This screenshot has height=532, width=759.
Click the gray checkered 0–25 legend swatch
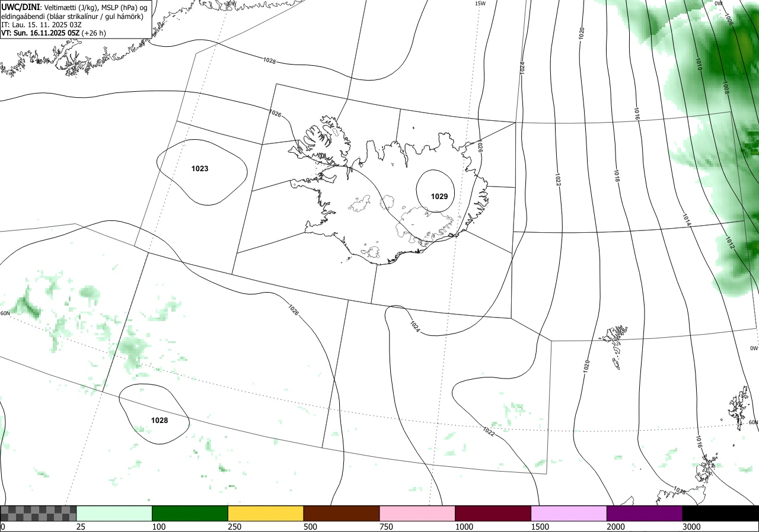point(39,513)
